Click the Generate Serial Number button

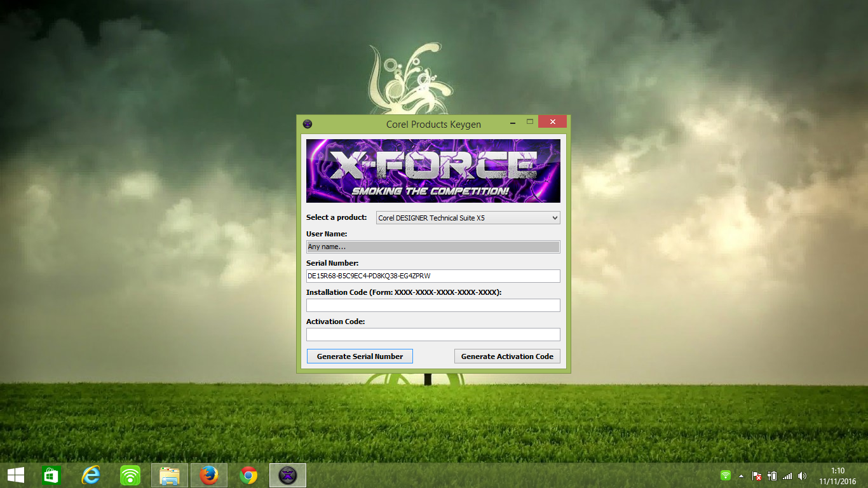pos(360,356)
